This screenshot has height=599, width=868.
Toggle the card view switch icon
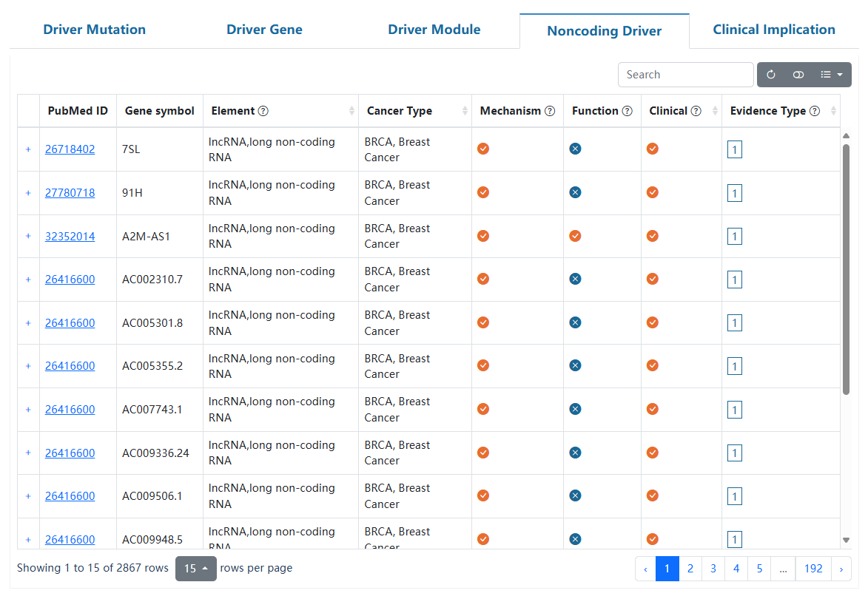click(x=798, y=75)
